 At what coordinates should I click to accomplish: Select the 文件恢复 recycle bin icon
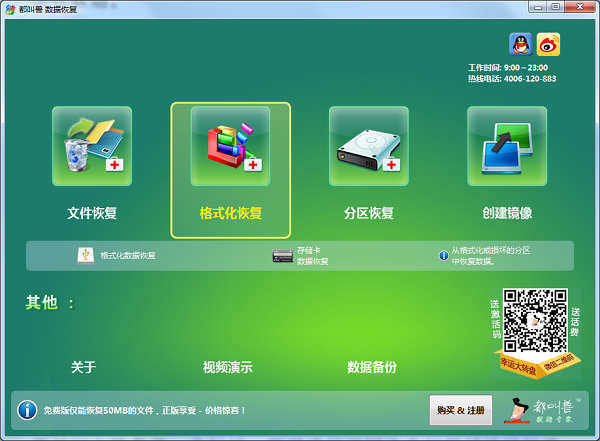(92, 146)
